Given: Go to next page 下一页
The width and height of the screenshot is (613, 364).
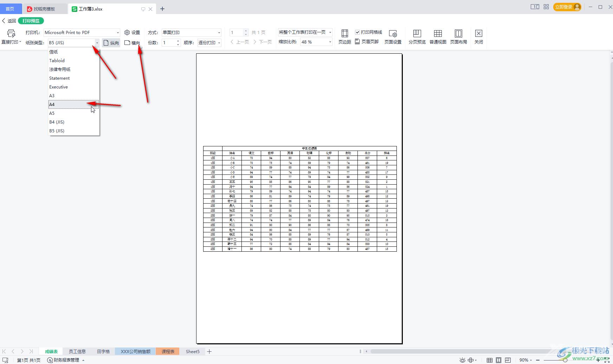Looking at the screenshot, I should click(262, 42).
